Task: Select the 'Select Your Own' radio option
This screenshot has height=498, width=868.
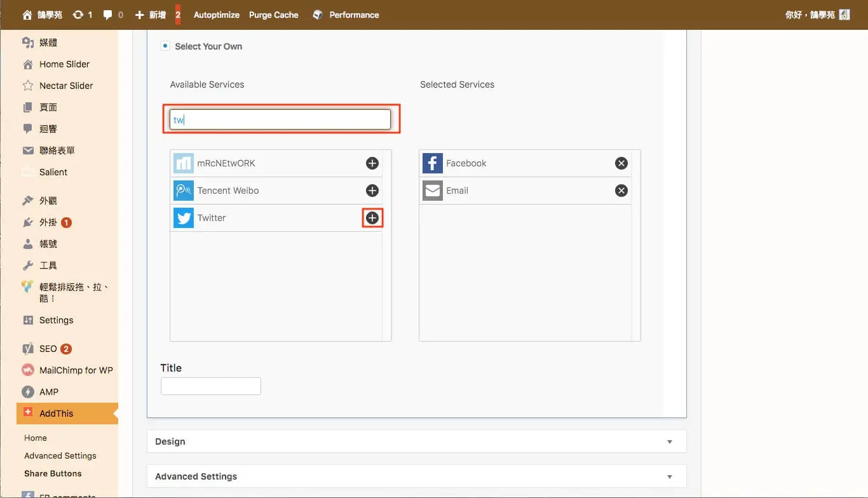Action: pyautogui.click(x=165, y=46)
